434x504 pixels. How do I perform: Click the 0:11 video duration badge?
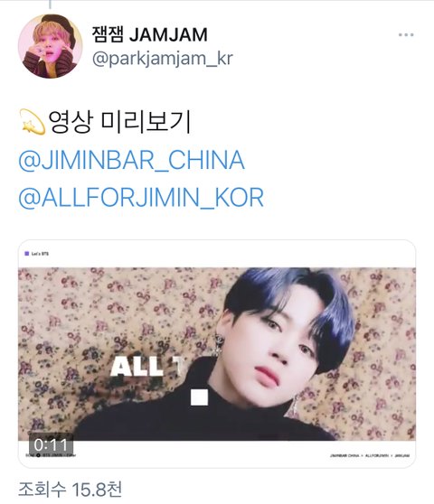pyautogui.click(x=51, y=445)
